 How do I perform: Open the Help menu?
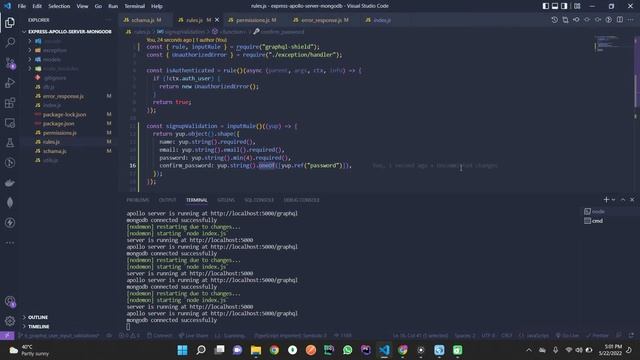click(157, 6)
